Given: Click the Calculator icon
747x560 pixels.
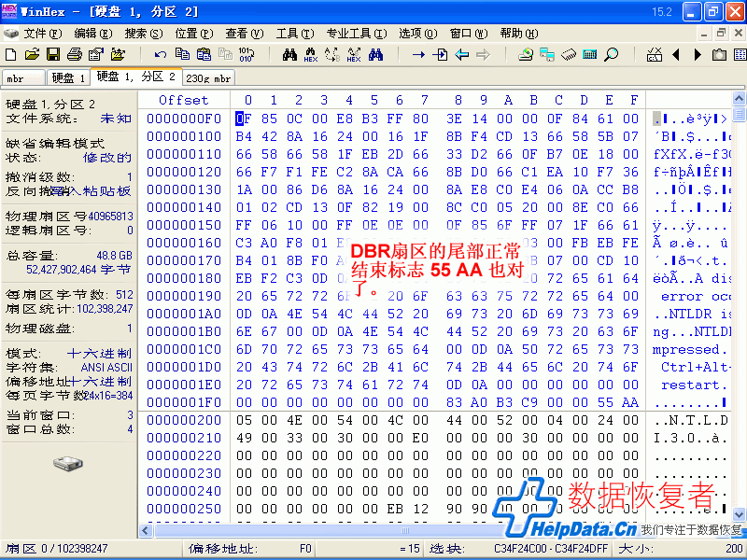Looking at the screenshot, I should click(x=590, y=54).
